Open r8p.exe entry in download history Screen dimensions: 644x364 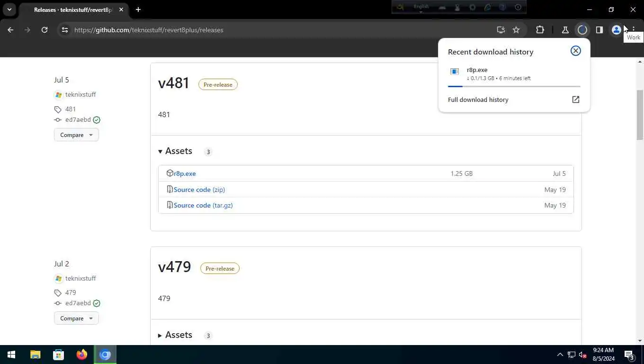[514, 74]
